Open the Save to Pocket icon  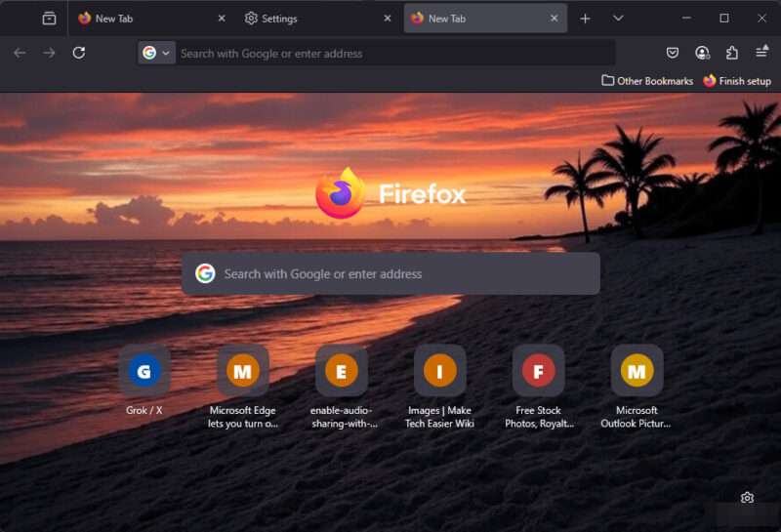pos(673,53)
